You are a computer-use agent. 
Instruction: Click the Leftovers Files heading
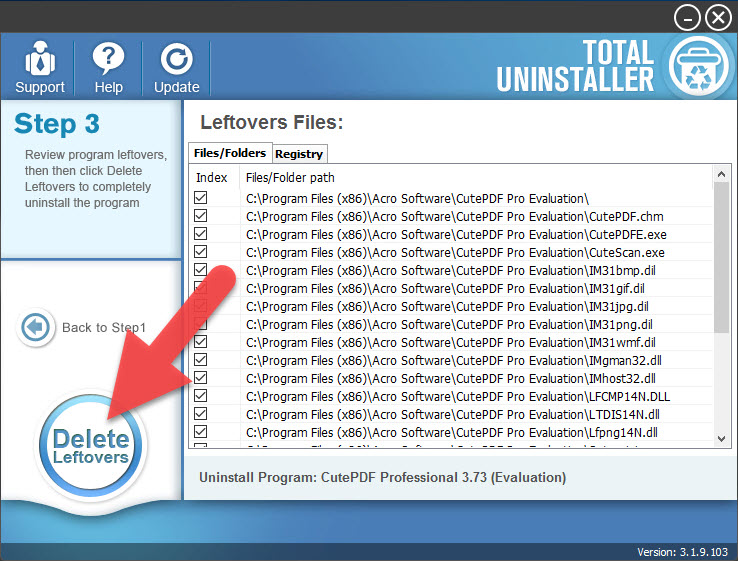[x=272, y=122]
